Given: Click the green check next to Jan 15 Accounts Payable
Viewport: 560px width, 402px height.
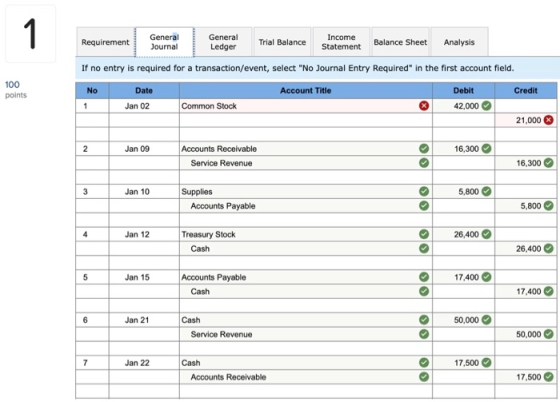Looking at the screenshot, I should (x=424, y=277).
